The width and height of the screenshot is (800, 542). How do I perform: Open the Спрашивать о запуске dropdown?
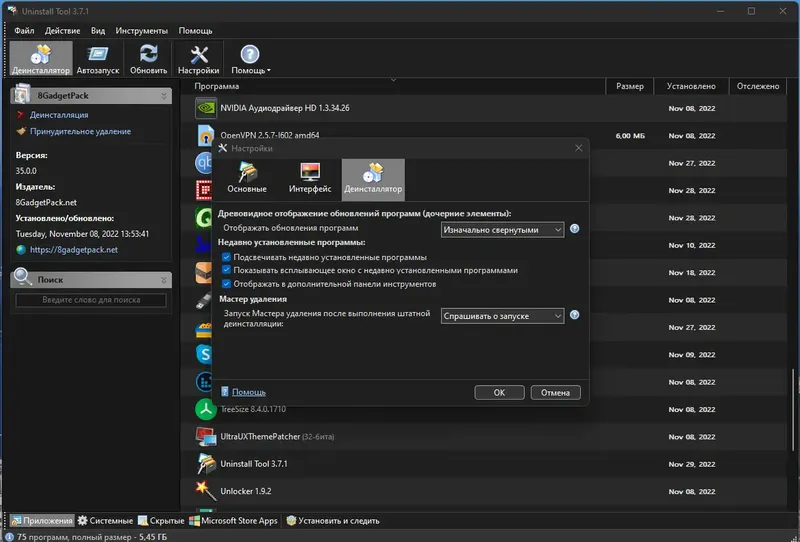[503, 316]
